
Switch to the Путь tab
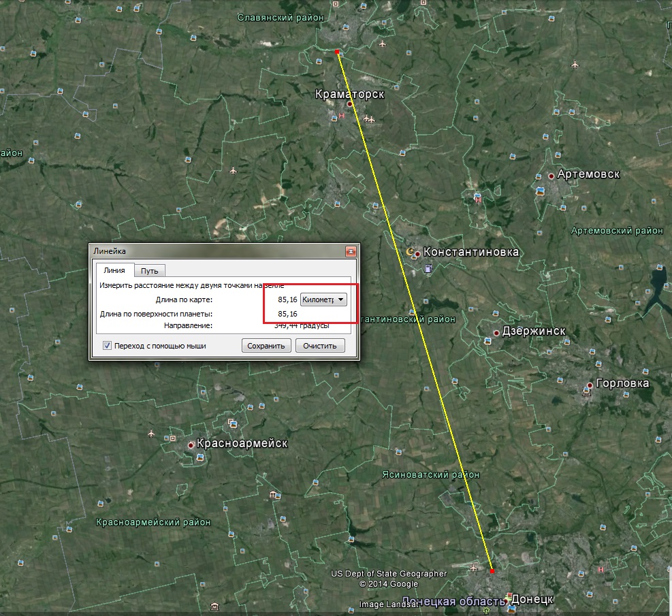pyautogui.click(x=150, y=271)
